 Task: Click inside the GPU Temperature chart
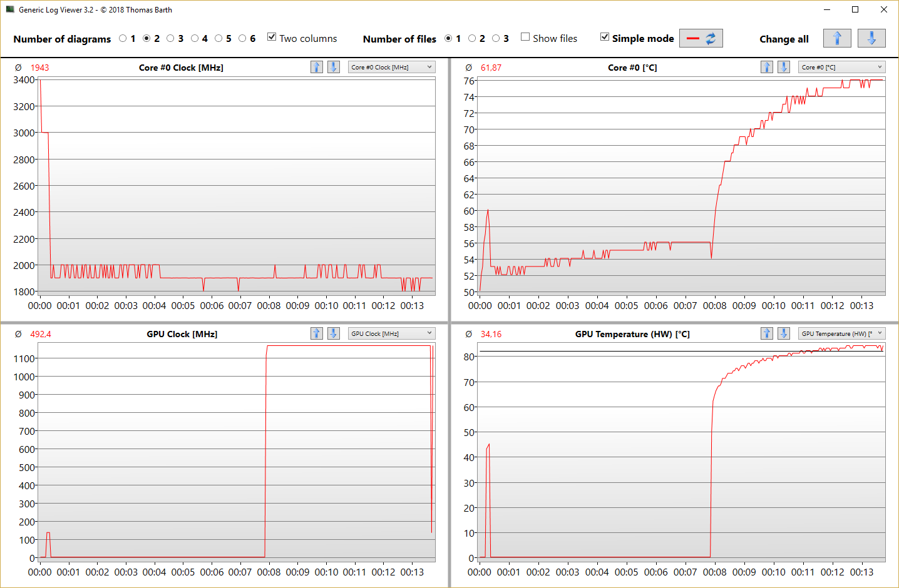pyautogui.click(x=682, y=452)
